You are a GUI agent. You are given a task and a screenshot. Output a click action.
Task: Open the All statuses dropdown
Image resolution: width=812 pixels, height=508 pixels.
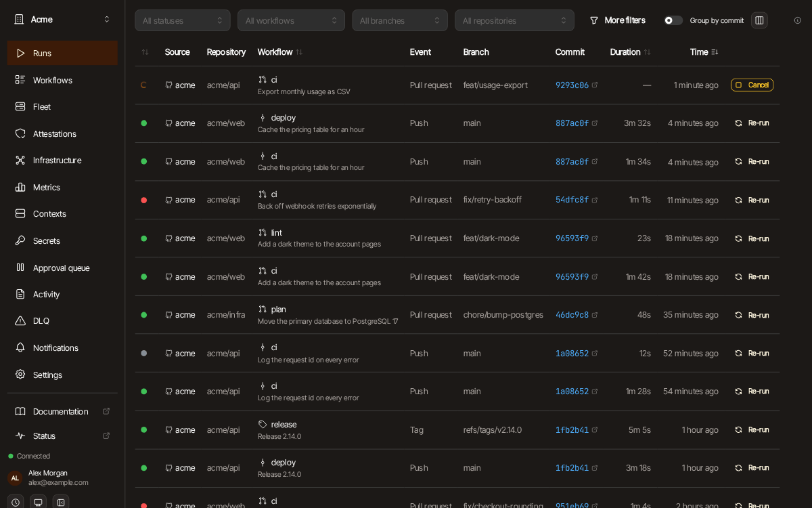183,20
